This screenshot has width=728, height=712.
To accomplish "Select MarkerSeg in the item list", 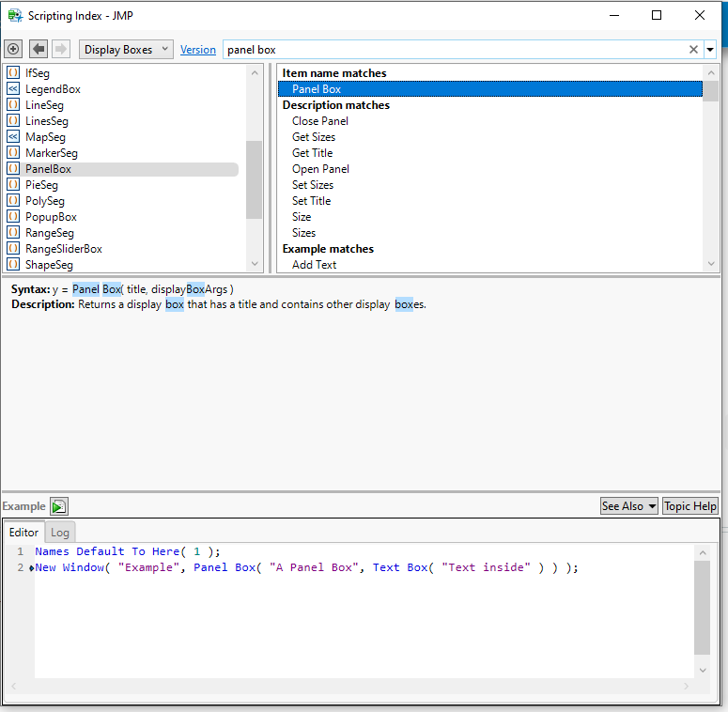I will tap(52, 153).
